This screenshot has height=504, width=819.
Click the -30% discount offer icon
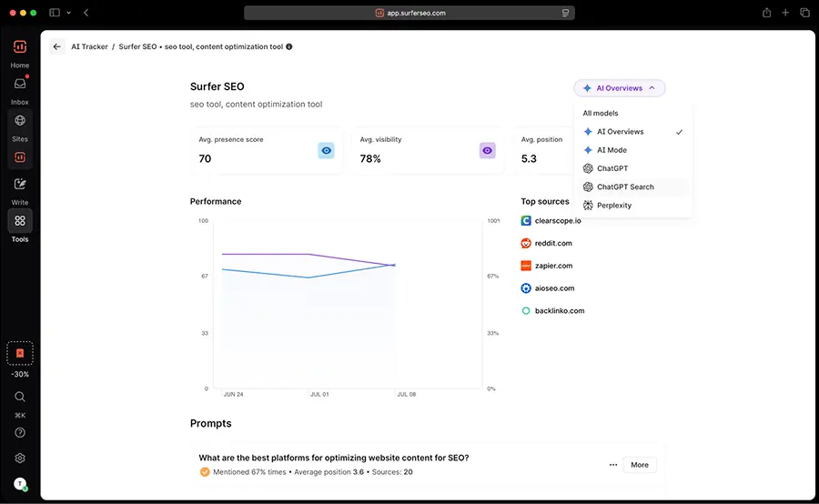20,354
